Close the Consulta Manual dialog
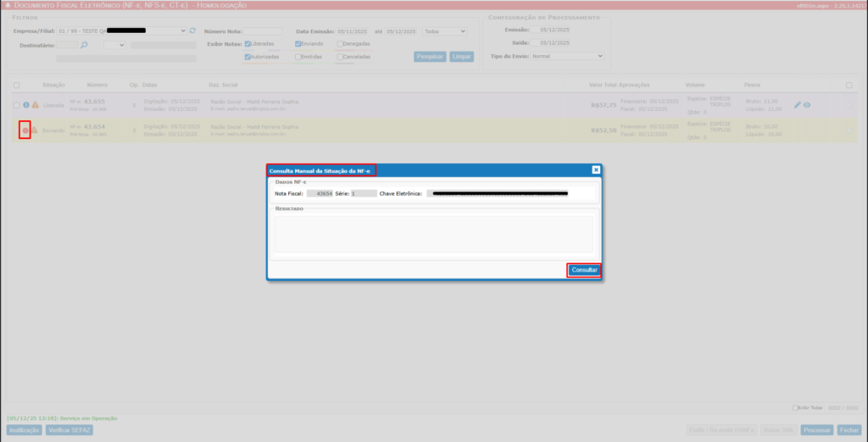The height and width of the screenshot is (442, 868). tap(596, 170)
